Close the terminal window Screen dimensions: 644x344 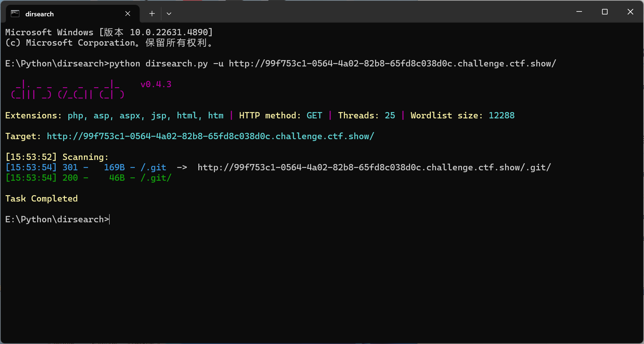coord(630,12)
